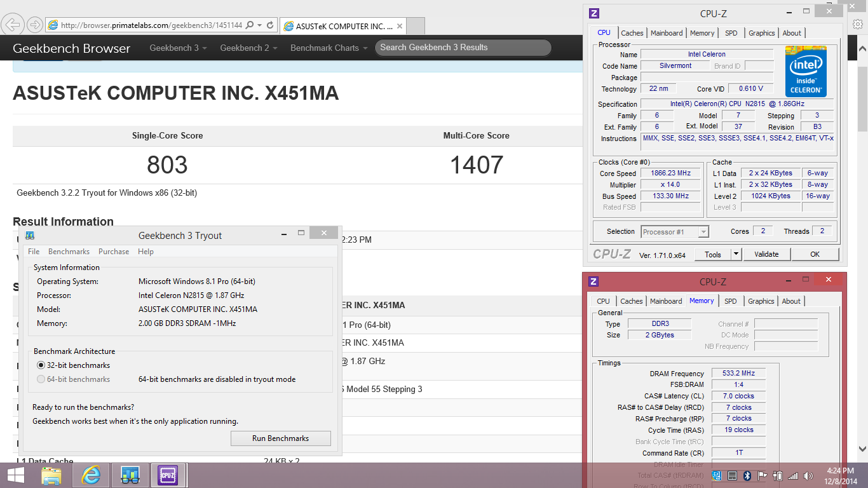Open Graphics tab in top CPU-Z window
Screen dimensions: 868x488
coord(761,33)
